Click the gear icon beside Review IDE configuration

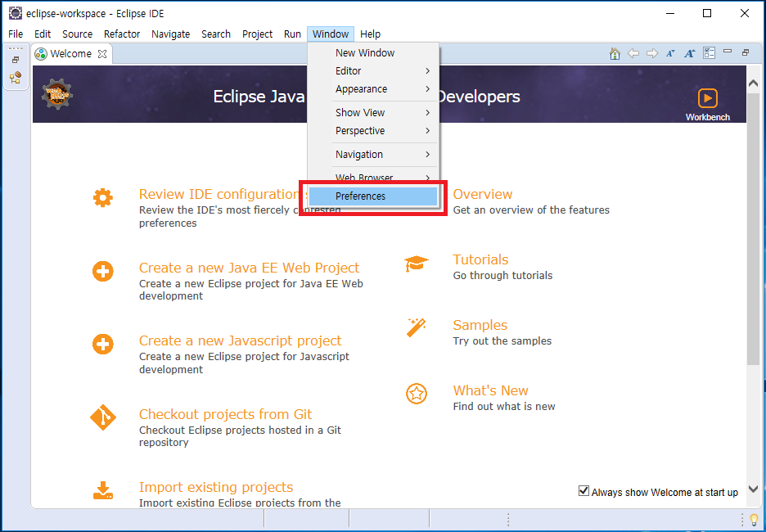pos(102,198)
